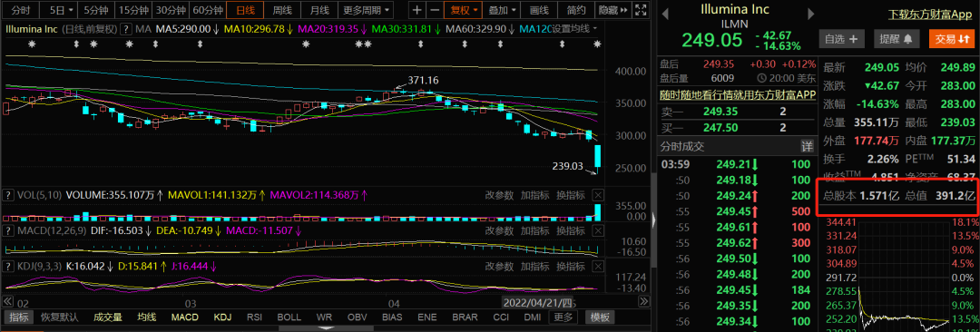Toggle the BOLL indicator

(289, 317)
